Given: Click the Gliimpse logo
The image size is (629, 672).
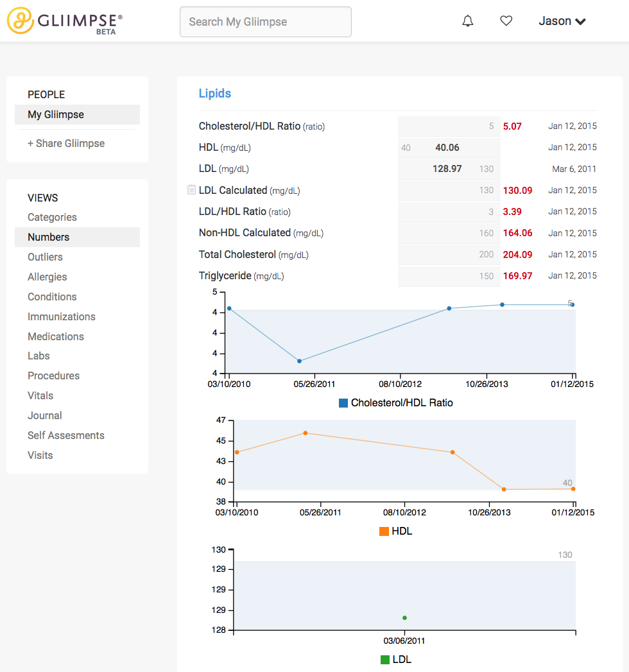Looking at the screenshot, I should tap(65, 21).
